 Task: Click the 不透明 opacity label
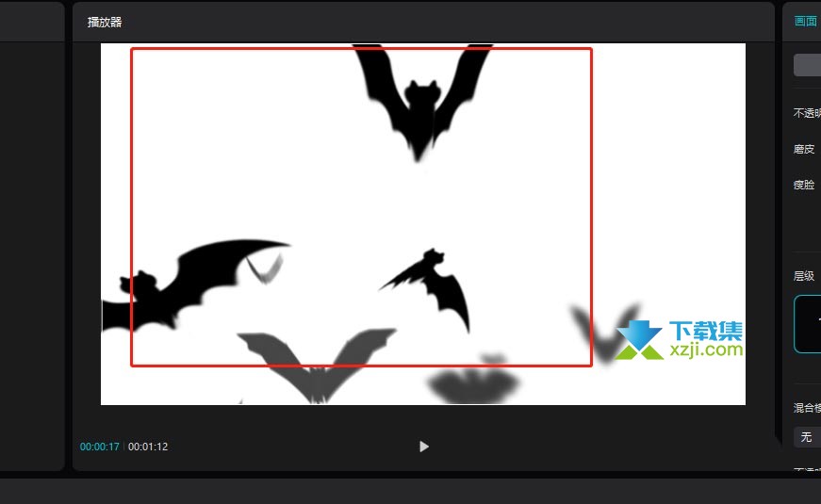point(808,113)
